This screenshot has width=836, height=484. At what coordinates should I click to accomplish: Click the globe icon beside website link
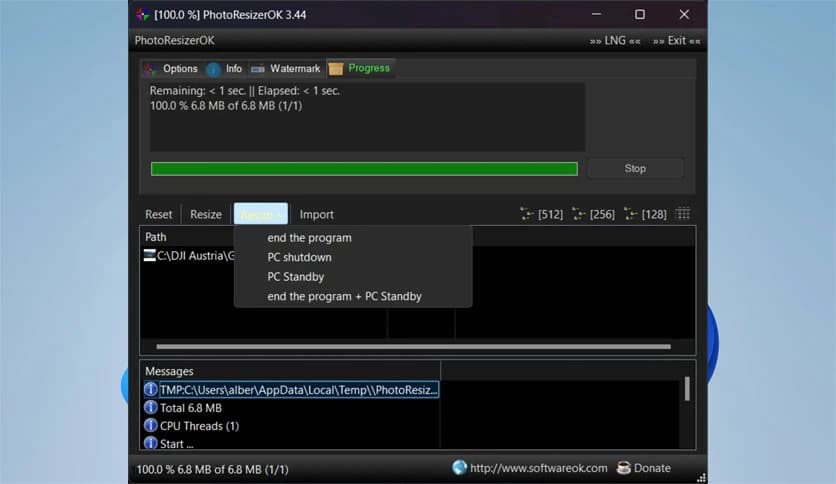pyautogui.click(x=459, y=467)
